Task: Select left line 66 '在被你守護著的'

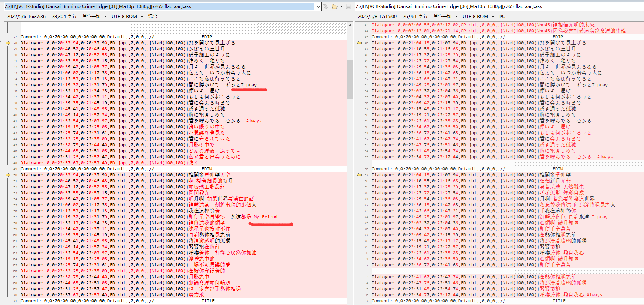Action: (184, 271)
